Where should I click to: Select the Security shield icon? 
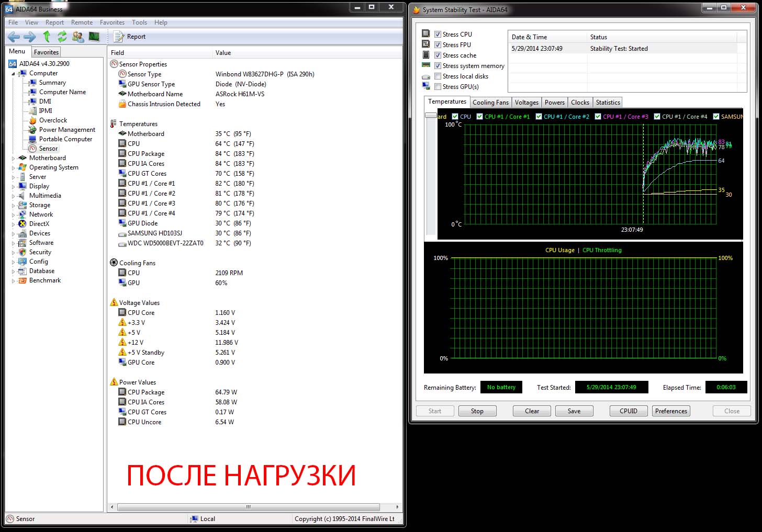23,252
